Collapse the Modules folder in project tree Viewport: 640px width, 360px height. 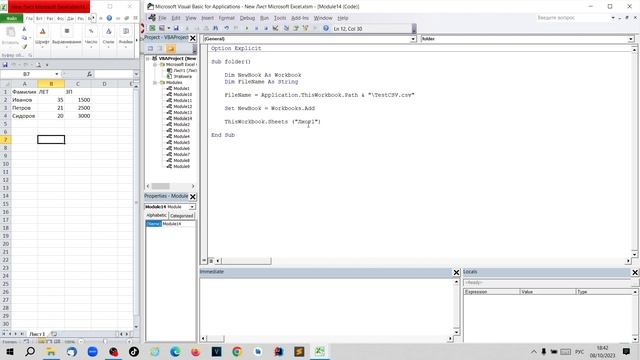point(155,82)
